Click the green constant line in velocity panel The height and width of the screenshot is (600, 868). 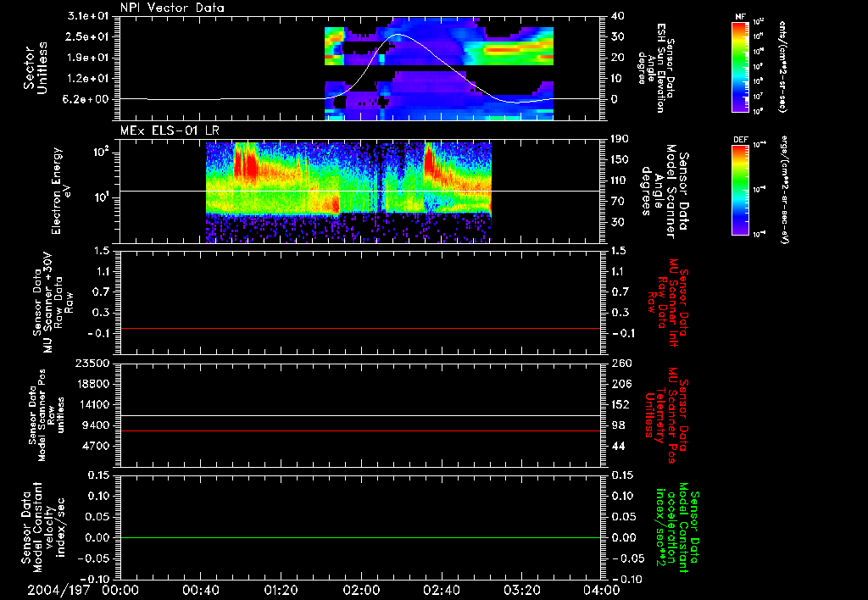coord(360,537)
